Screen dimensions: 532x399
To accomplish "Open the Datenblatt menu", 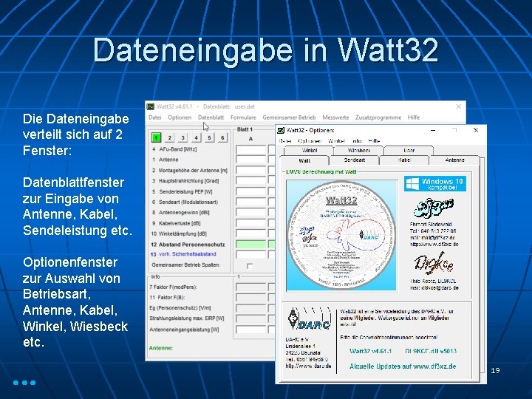I will click(x=211, y=117).
